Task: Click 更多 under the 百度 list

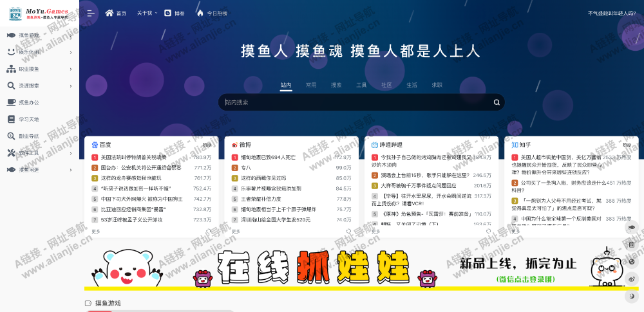Action: [96, 232]
